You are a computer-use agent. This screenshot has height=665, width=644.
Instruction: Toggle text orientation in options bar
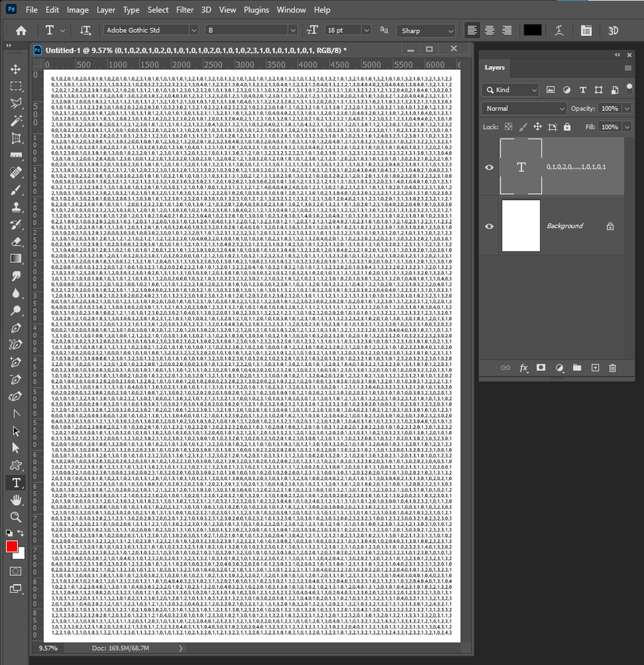pyautogui.click(x=85, y=30)
